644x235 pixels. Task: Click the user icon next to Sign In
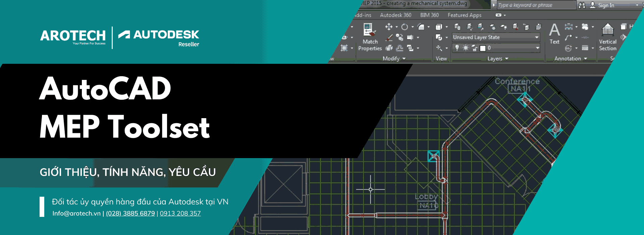[x=593, y=5]
